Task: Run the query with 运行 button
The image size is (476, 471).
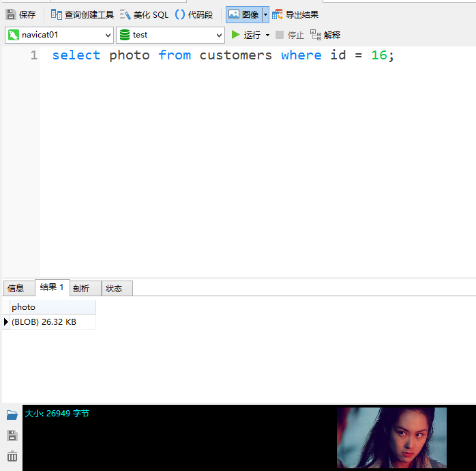Action: tap(246, 35)
